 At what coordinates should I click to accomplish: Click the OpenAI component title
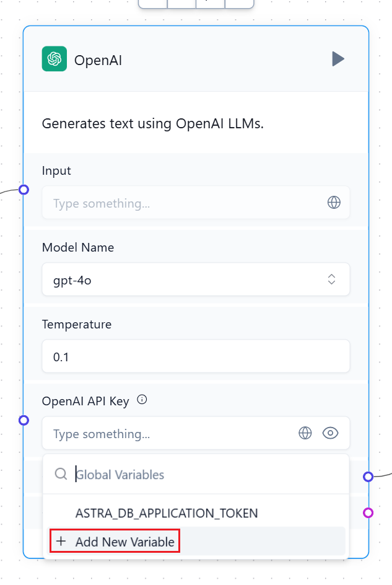98,60
